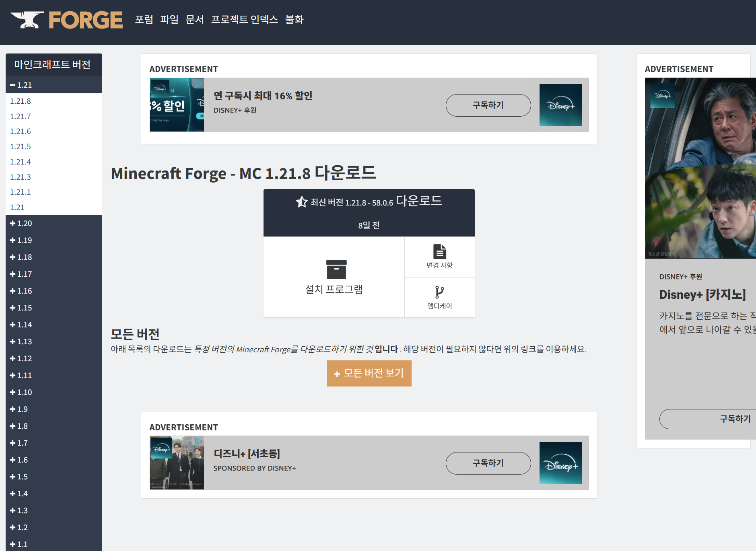Click the Disney+ [카지노] ad headline
This screenshot has width=756, height=551.
(702, 294)
